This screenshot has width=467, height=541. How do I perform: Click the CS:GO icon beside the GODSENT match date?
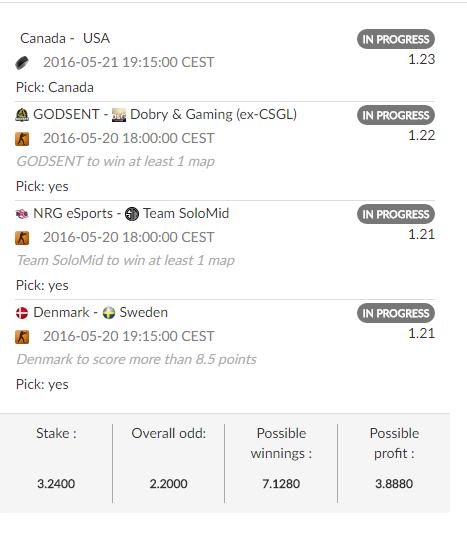click(22, 139)
